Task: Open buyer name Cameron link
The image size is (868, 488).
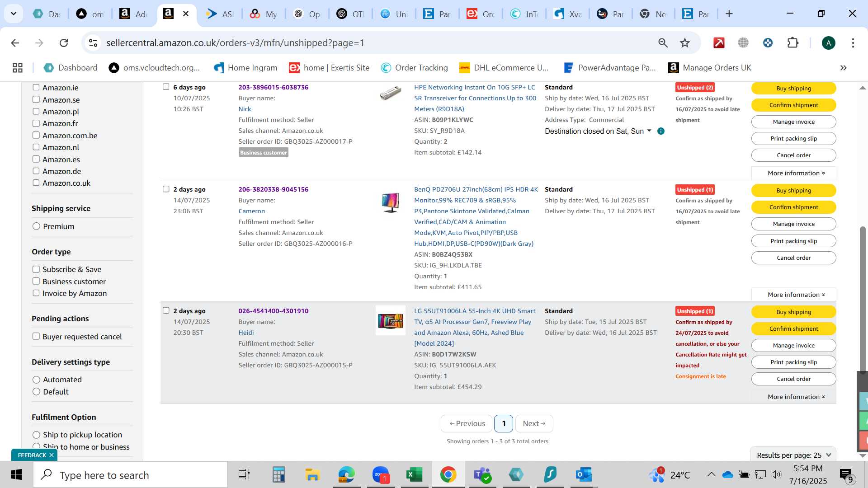Action: 252,211
